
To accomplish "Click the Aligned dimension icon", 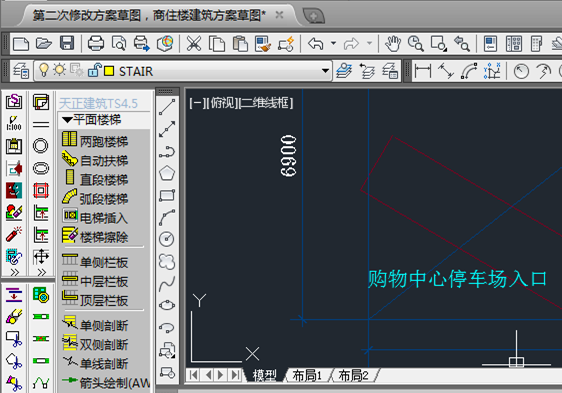I will [x=446, y=70].
